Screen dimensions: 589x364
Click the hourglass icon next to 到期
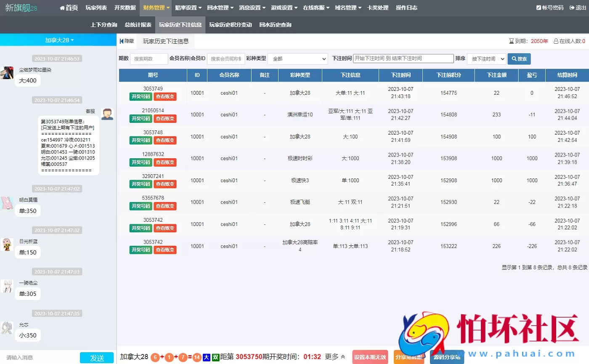512,41
